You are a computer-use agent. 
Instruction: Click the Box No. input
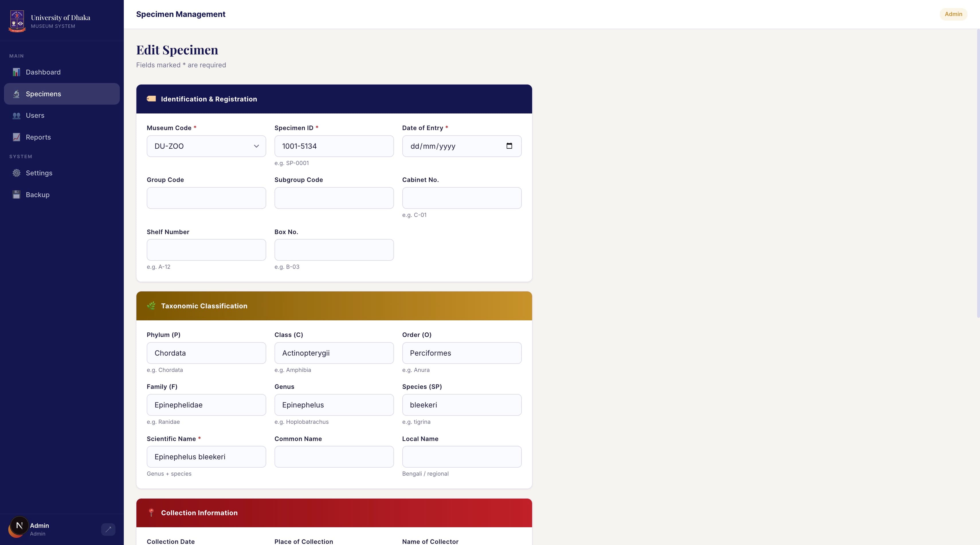click(x=334, y=250)
